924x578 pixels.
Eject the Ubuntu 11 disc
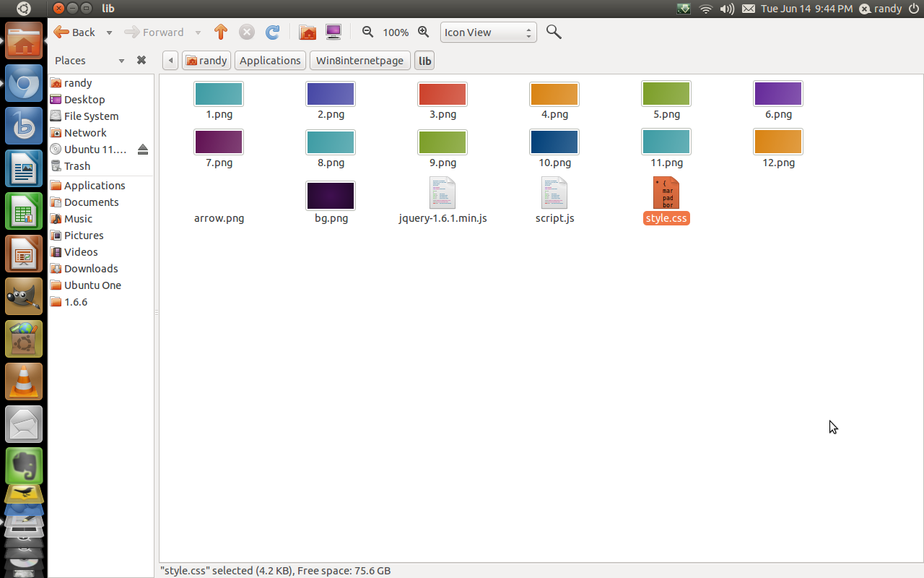[142, 150]
